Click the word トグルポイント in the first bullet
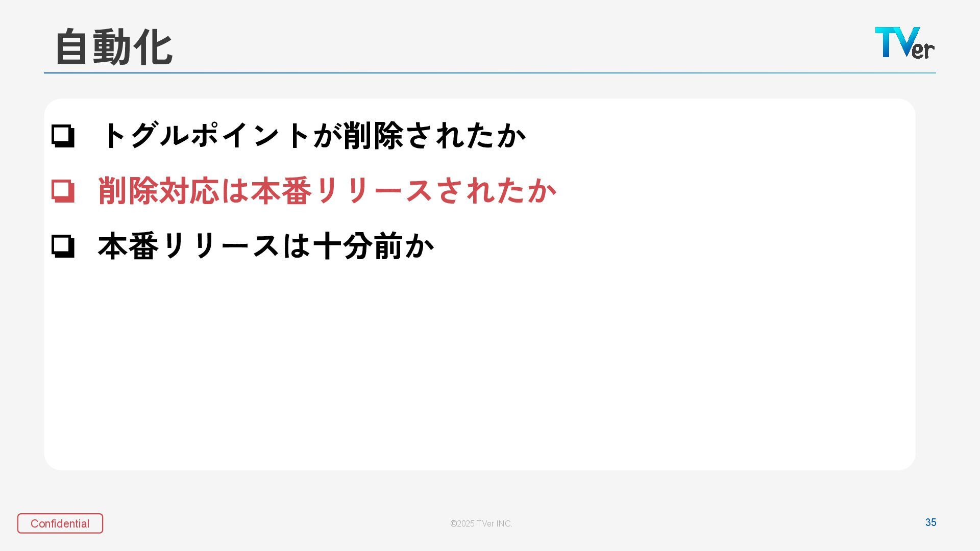Screen dimensions: 980x551 coord(207,136)
